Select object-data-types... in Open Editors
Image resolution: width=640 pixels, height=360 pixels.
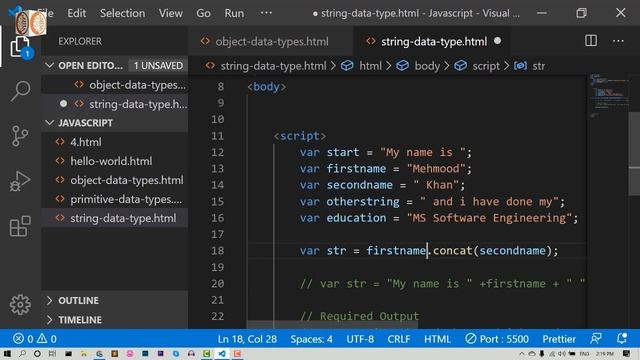pyautogui.click(x=114, y=84)
